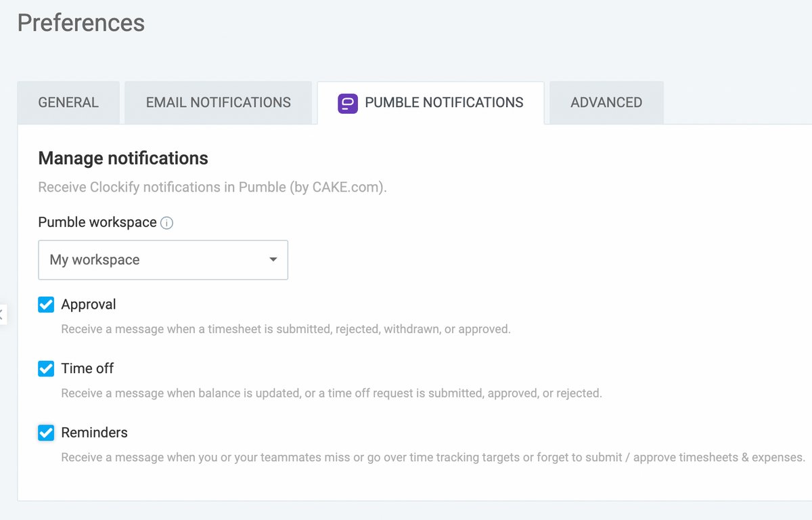812x520 pixels.
Task: Click the info icon beside Pumble workspace
Action: tap(166, 222)
